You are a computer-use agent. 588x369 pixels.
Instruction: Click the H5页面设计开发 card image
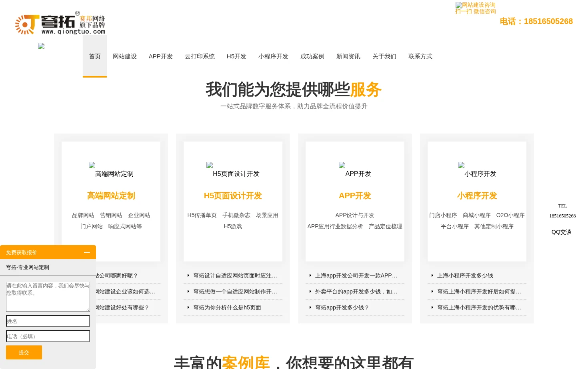click(233, 170)
